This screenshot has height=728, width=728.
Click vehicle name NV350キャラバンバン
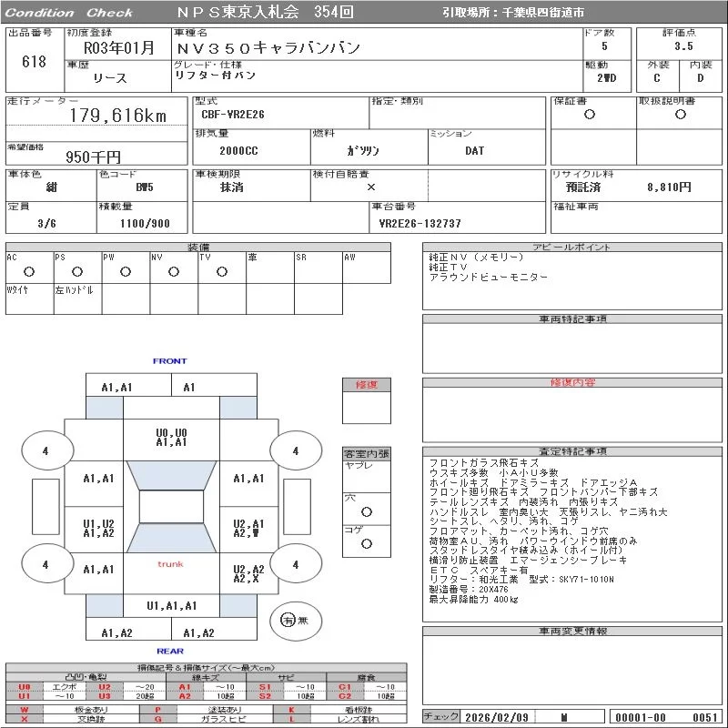(x=268, y=48)
